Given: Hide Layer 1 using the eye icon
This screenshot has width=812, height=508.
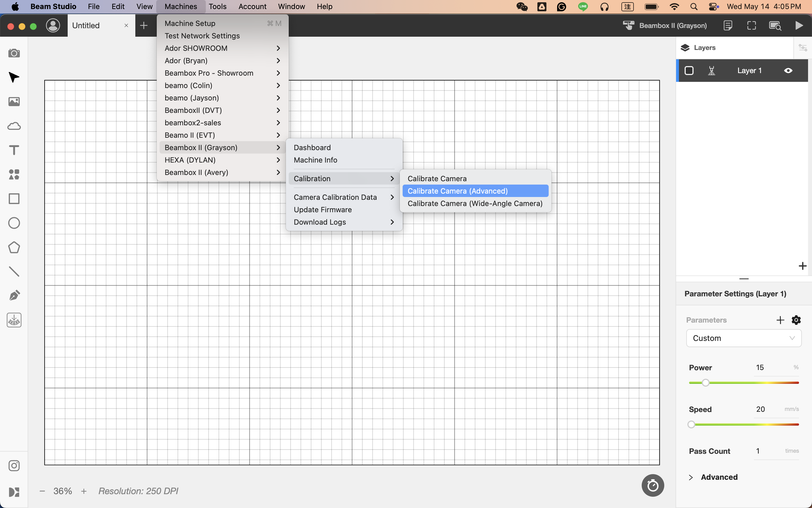Looking at the screenshot, I should point(788,71).
